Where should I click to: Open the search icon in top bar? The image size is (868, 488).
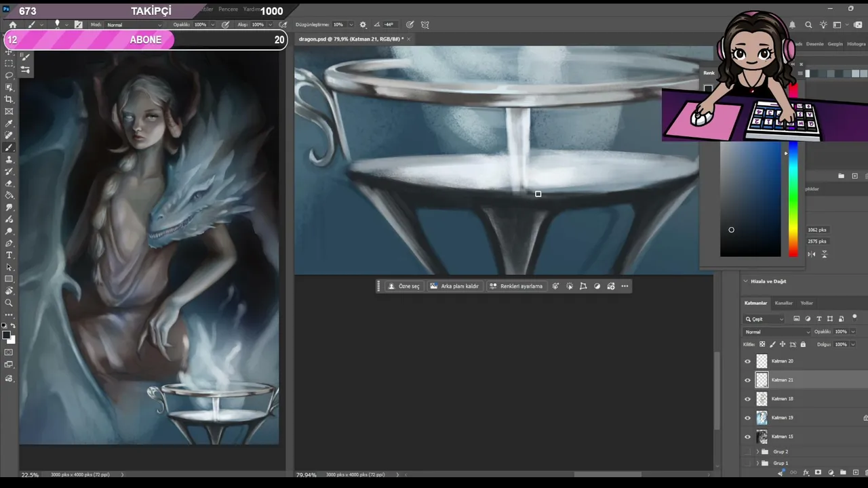click(808, 25)
